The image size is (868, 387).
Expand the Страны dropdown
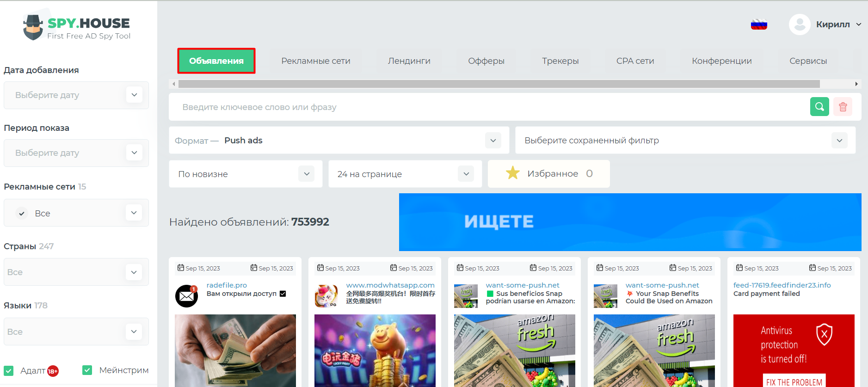point(76,272)
